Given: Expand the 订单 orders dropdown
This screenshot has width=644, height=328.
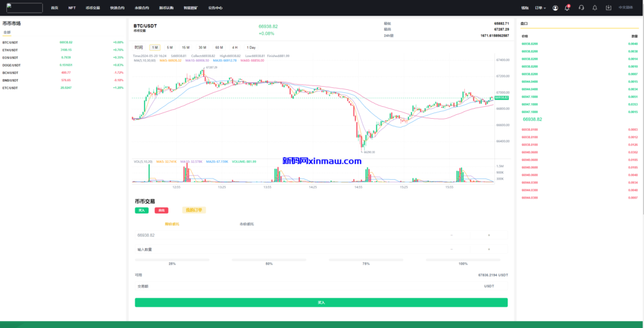Looking at the screenshot, I should (540, 8).
